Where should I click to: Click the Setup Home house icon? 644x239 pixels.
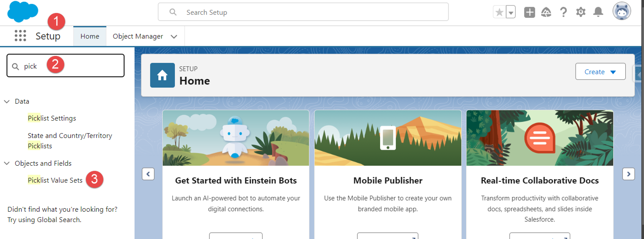click(x=162, y=75)
